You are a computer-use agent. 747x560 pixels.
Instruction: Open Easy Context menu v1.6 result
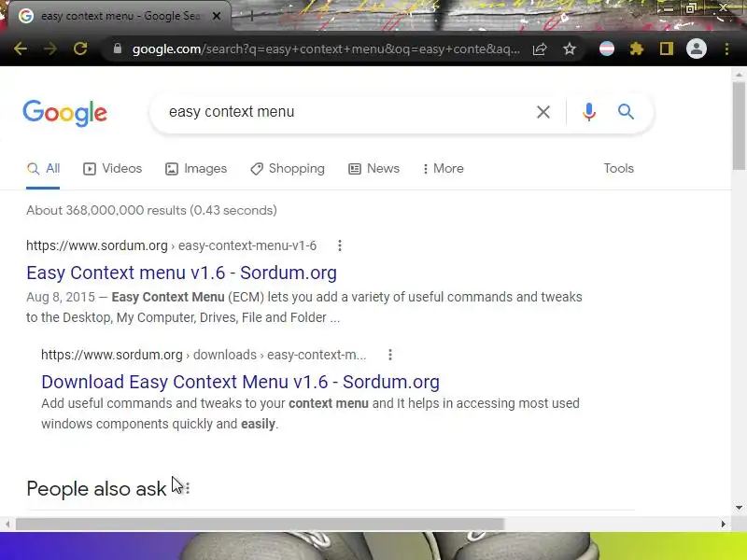tap(181, 273)
